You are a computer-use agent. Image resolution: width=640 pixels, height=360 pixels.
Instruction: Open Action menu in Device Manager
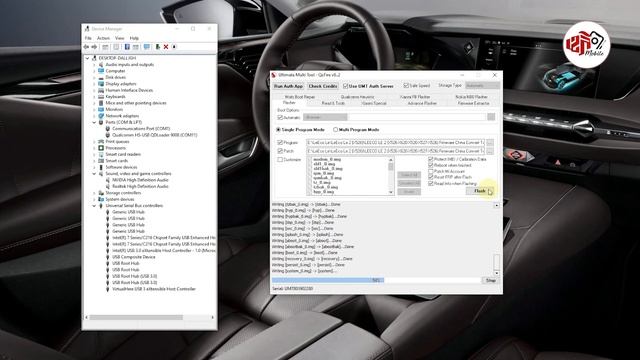tap(103, 38)
